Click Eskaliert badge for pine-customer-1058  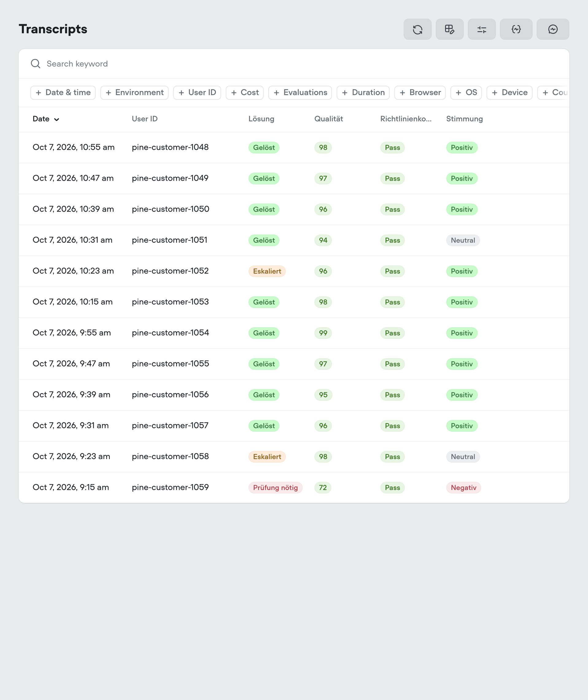tap(267, 457)
